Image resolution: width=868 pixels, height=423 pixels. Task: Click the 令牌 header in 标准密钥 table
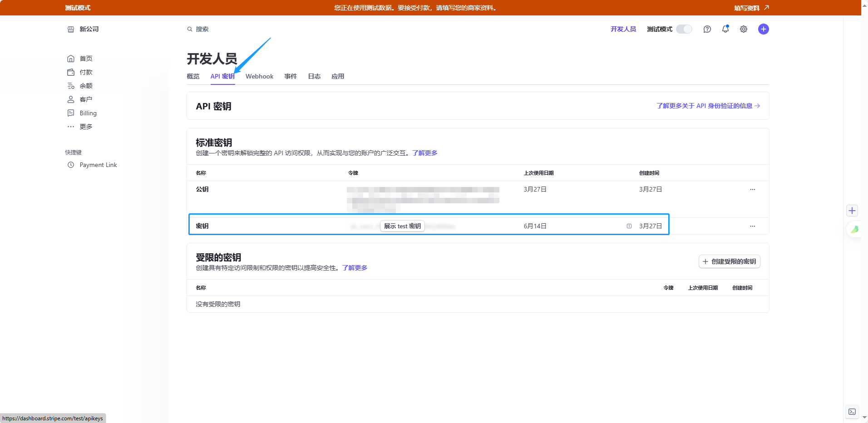point(353,173)
